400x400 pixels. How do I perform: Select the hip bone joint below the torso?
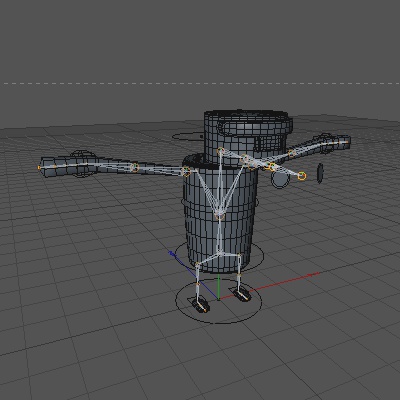click(219, 254)
